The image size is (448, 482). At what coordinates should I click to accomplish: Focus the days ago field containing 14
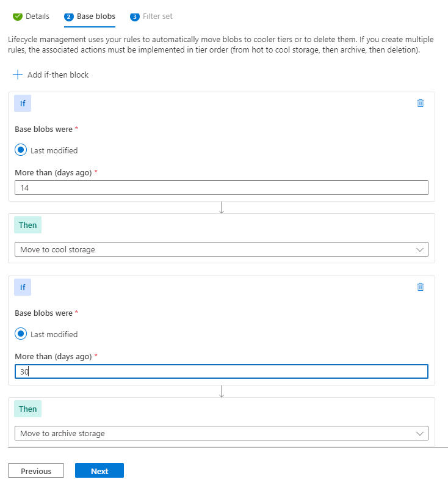tap(222, 188)
